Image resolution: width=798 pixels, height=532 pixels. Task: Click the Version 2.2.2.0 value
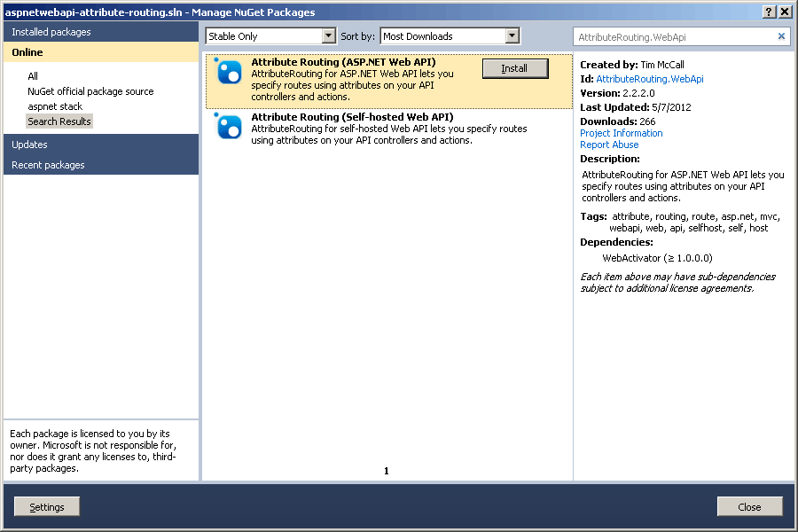(x=638, y=93)
